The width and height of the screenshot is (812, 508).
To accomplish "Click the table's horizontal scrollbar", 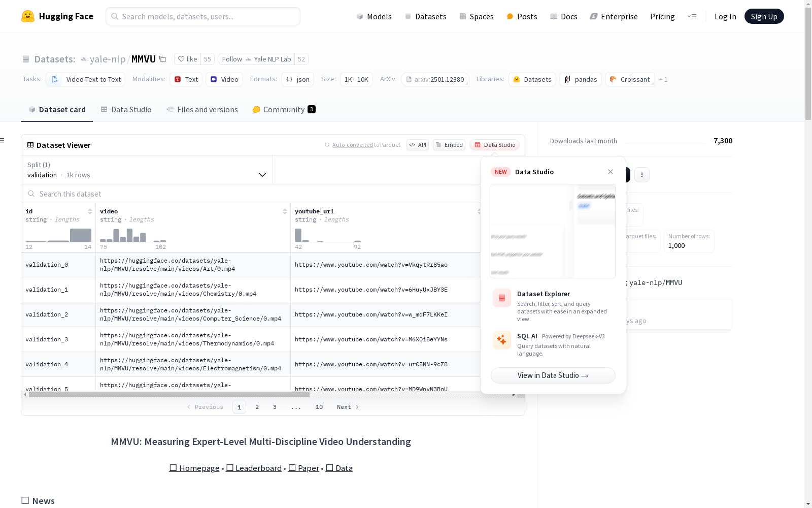I will (169, 394).
